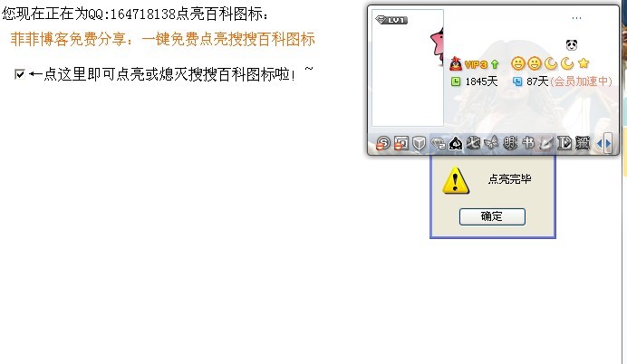Toggle the 搜搜百科 icon lighting checkbox

(20, 74)
